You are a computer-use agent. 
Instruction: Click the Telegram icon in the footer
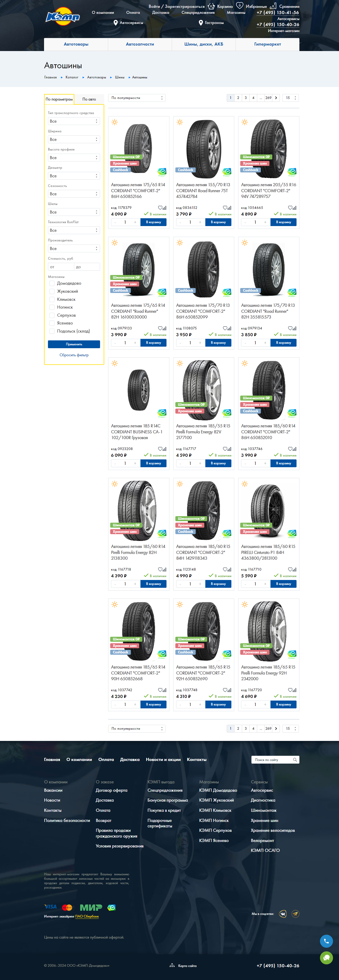click(295, 914)
